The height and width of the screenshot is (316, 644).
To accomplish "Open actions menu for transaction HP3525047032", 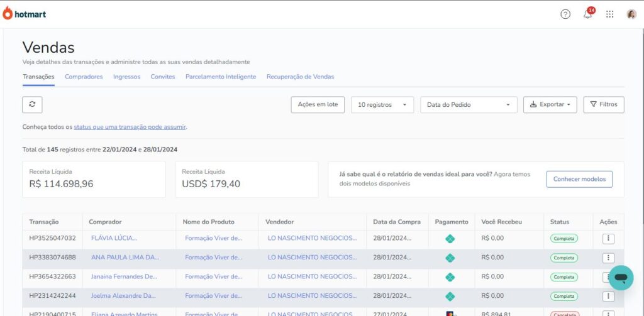I will pyautogui.click(x=608, y=239).
